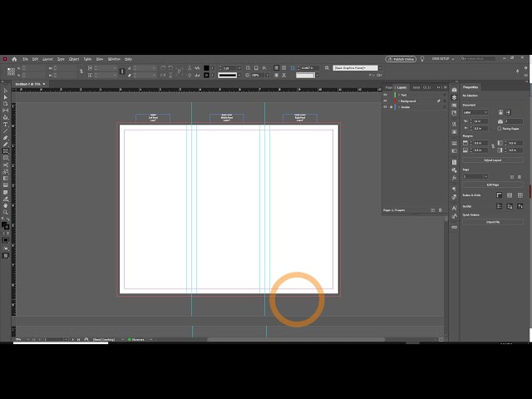Click the fill color swatch in control bar
This screenshot has height=399, width=532.
click(206, 68)
